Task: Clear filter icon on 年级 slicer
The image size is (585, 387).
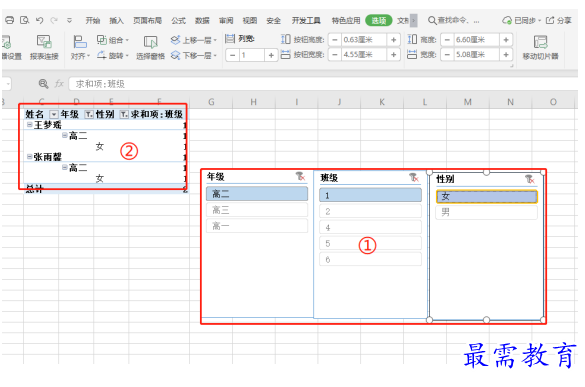Action: point(300,176)
